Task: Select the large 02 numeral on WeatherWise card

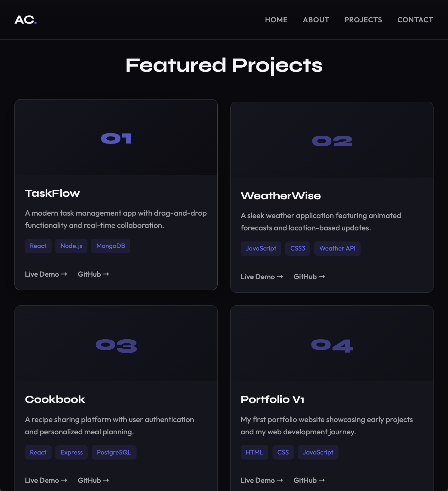Action: tap(332, 141)
